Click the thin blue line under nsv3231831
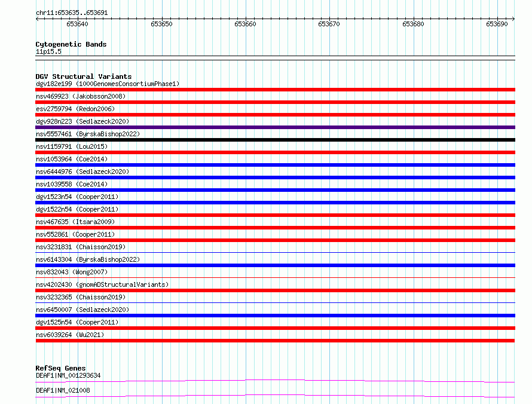532x404 pixels. (275, 252)
